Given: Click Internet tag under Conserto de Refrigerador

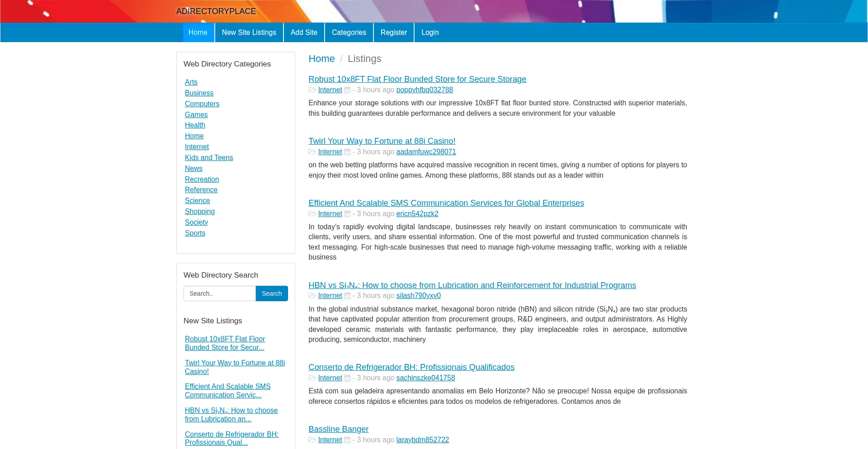Looking at the screenshot, I should pos(330,378).
